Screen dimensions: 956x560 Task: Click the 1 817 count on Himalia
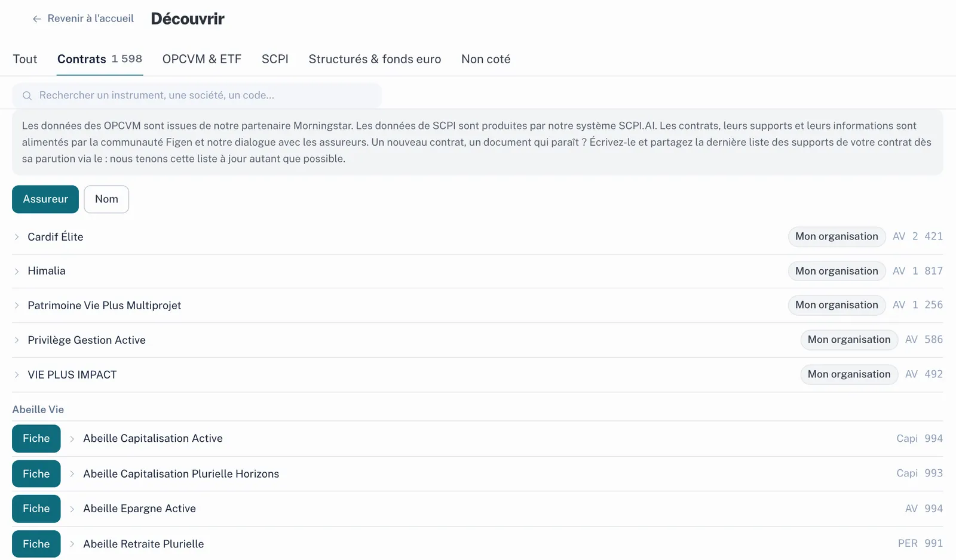927,271
